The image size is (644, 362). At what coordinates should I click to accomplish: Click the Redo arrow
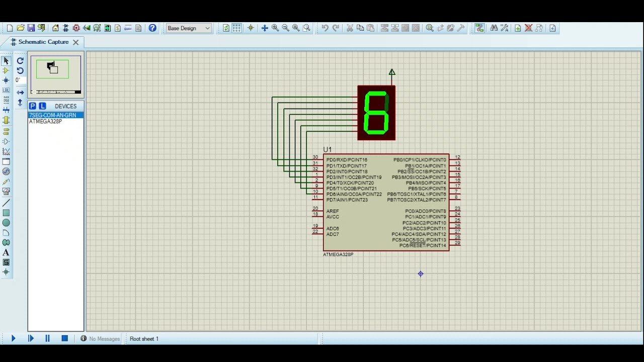point(336,28)
